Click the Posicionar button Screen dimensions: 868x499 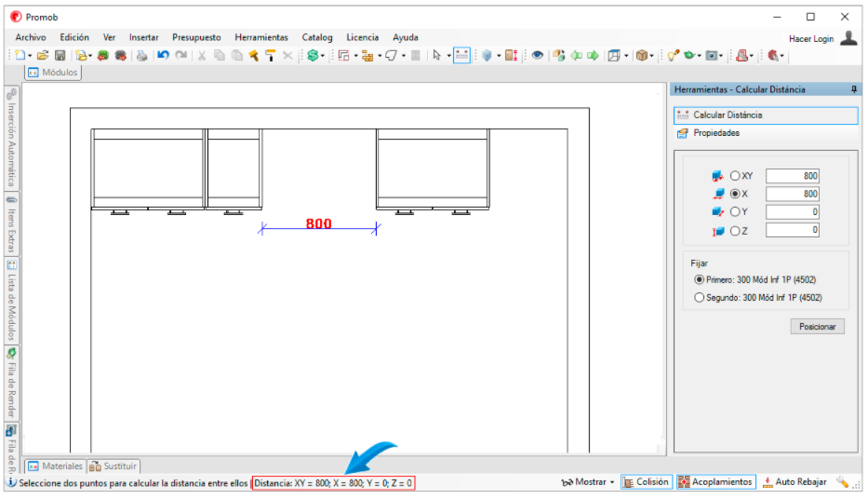pos(817,327)
